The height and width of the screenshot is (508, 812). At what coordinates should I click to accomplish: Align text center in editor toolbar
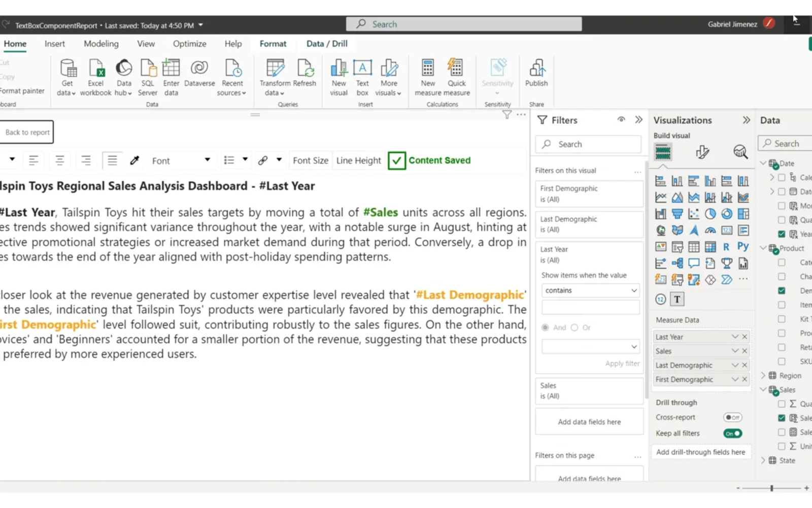point(59,161)
